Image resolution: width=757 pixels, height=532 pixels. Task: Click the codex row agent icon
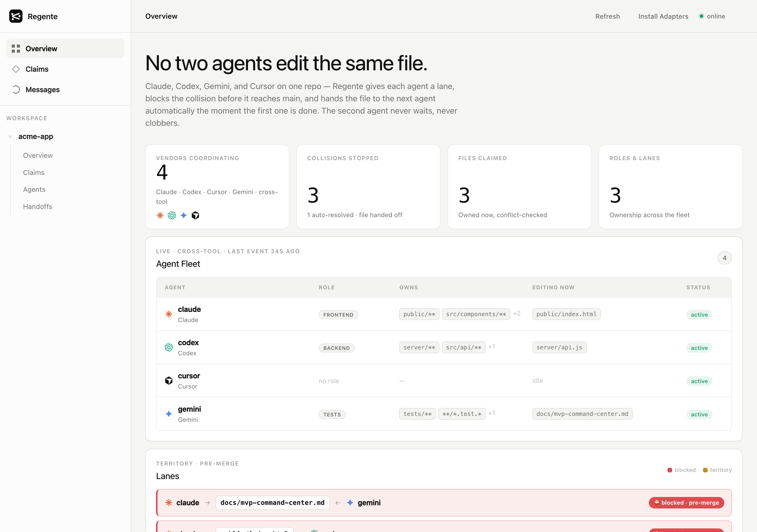(169, 347)
